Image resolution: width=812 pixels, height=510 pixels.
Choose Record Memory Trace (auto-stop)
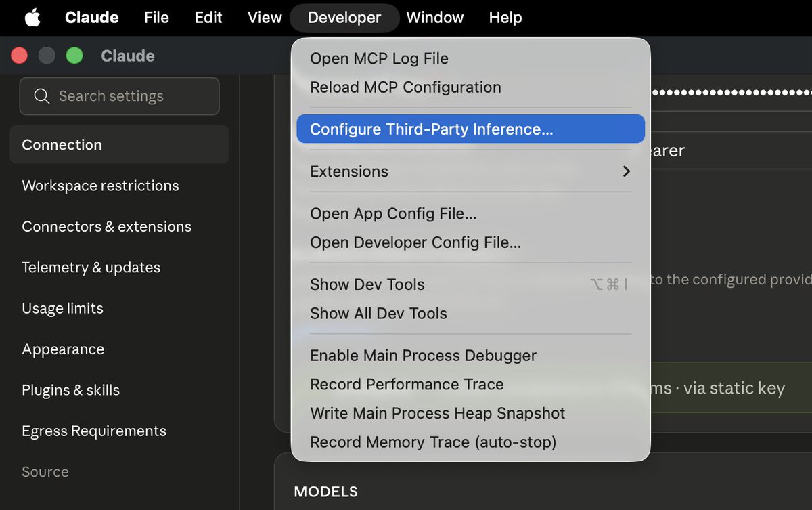pyautogui.click(x=470, y=442)
